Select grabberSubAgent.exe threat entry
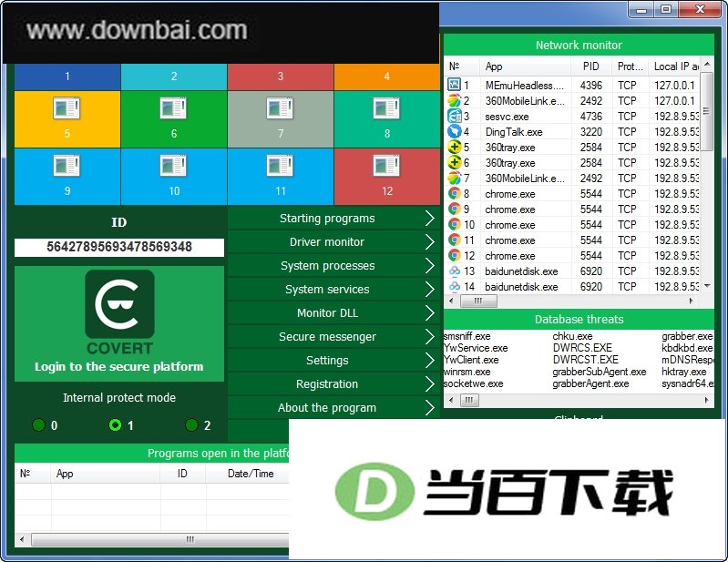728x562 pixels. 599,372
